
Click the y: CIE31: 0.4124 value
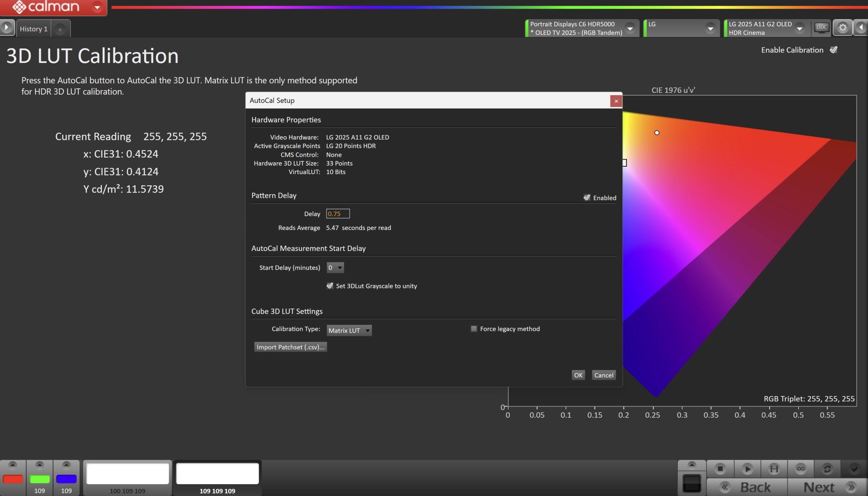coord(121,171)
